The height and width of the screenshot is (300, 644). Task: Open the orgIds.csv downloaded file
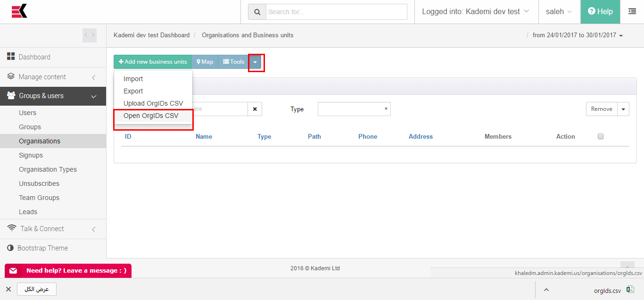pos(607,291)
